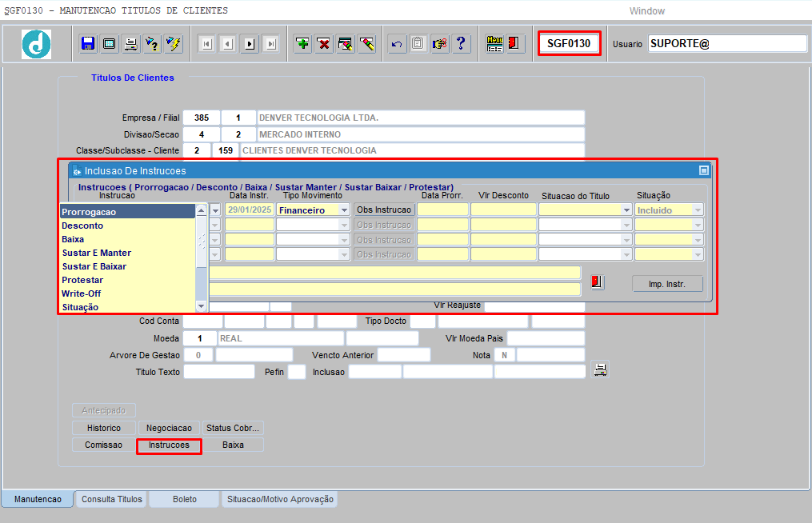Click the first-row Obs Instrucao button
The image size is (812, 523).
[384, 210]
